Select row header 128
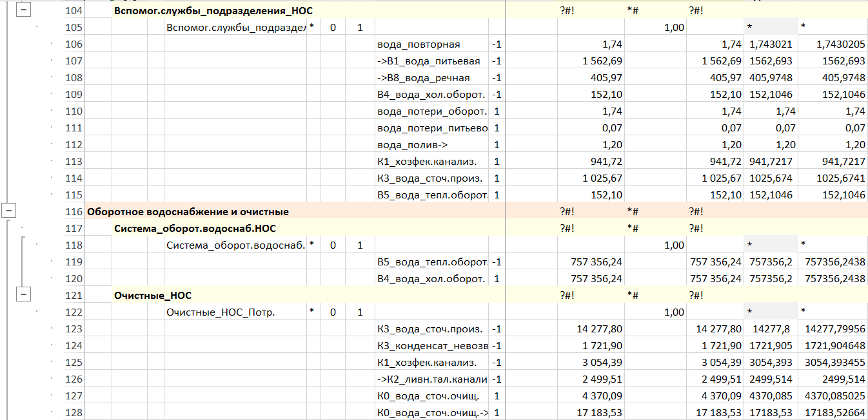The image size is (868, 420). [x=74, y=413]
